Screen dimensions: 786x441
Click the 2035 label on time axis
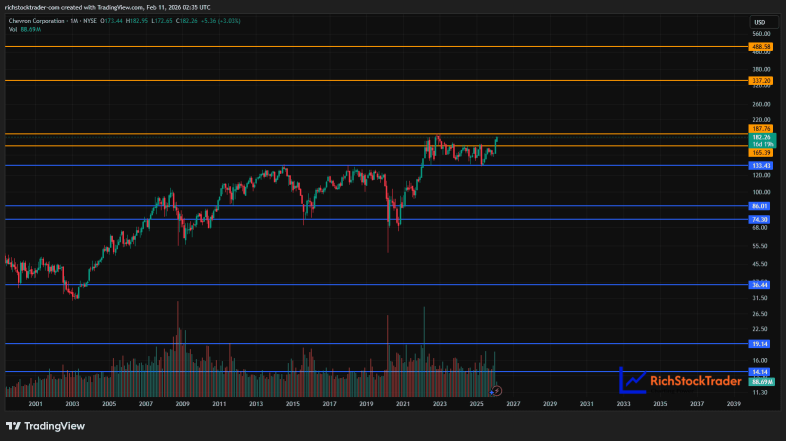click(660, 404)
